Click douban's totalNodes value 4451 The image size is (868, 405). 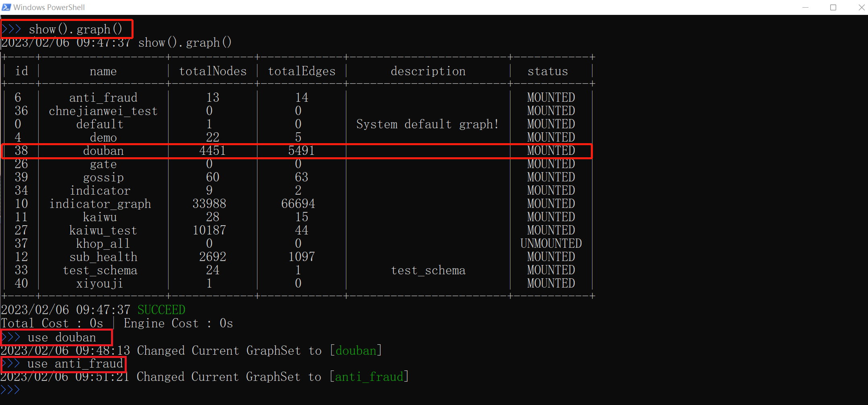click(213, 150)
